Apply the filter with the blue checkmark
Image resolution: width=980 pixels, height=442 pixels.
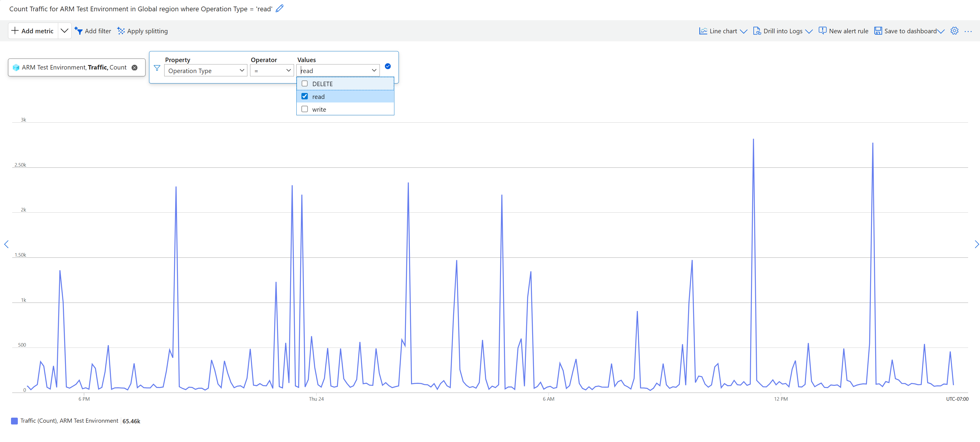388,66
